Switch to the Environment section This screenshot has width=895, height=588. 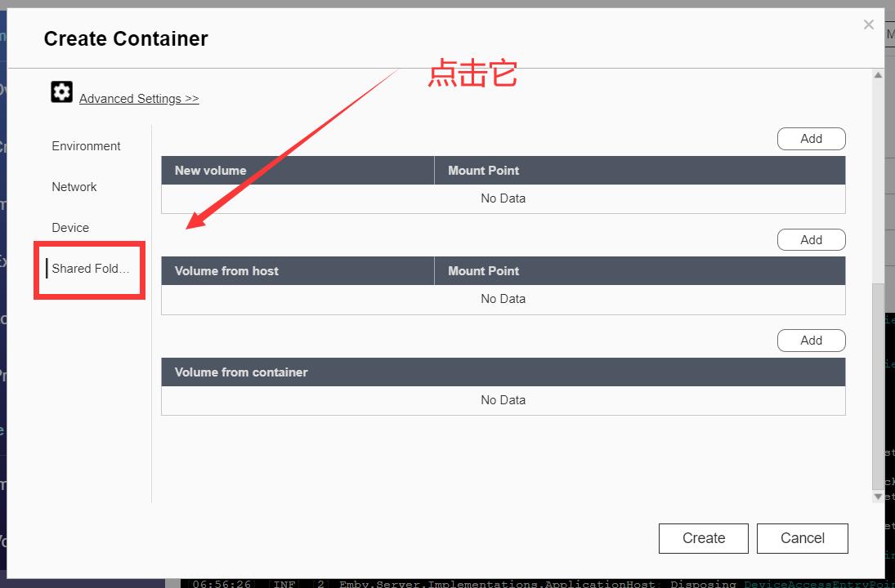click(85, 145)
